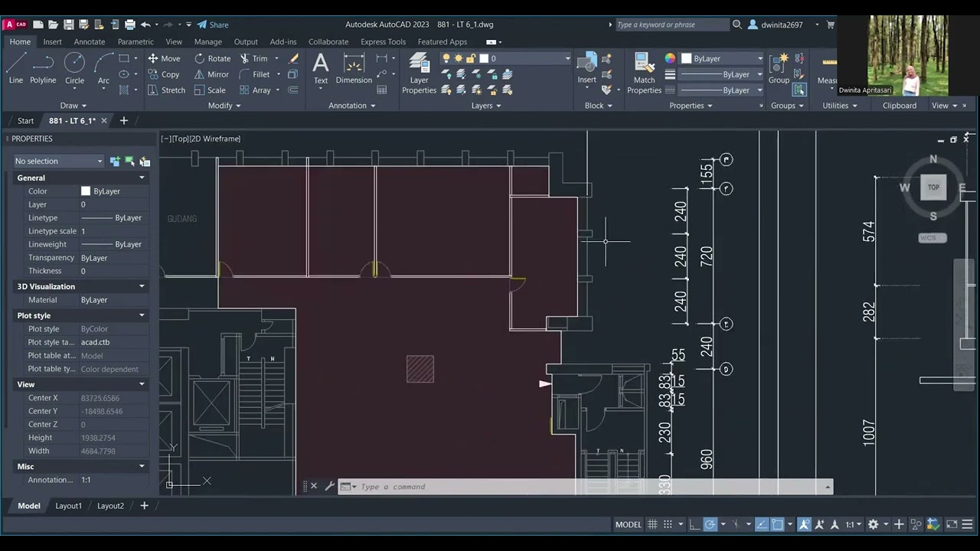Activate the Scale tool
980x551 pixels.
tap(210, 90)
